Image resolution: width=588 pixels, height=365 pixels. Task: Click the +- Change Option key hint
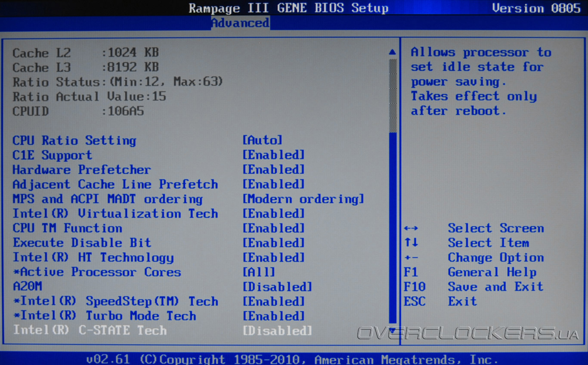[474, 257]
